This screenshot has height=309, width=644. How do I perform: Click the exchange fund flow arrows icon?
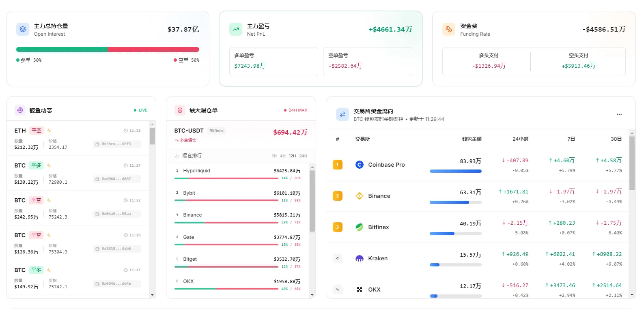pos(342,114)
